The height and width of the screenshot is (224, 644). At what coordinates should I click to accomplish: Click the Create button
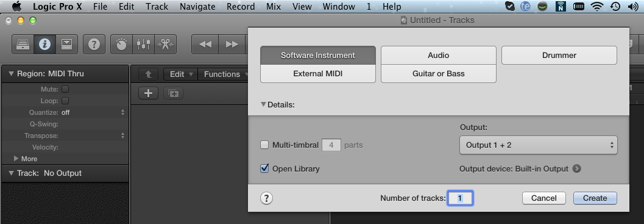pyautogui.click(x=595, y=198)
